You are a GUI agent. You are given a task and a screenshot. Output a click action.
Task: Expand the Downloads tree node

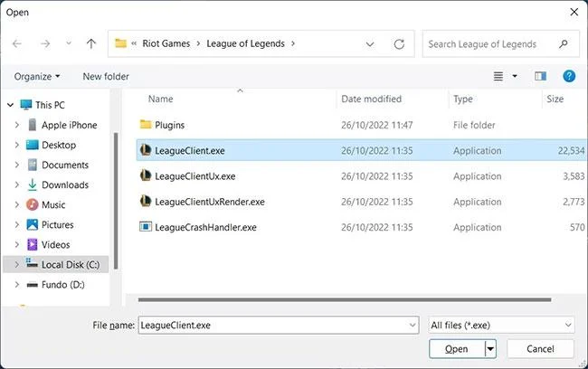[x=17, y=184]
